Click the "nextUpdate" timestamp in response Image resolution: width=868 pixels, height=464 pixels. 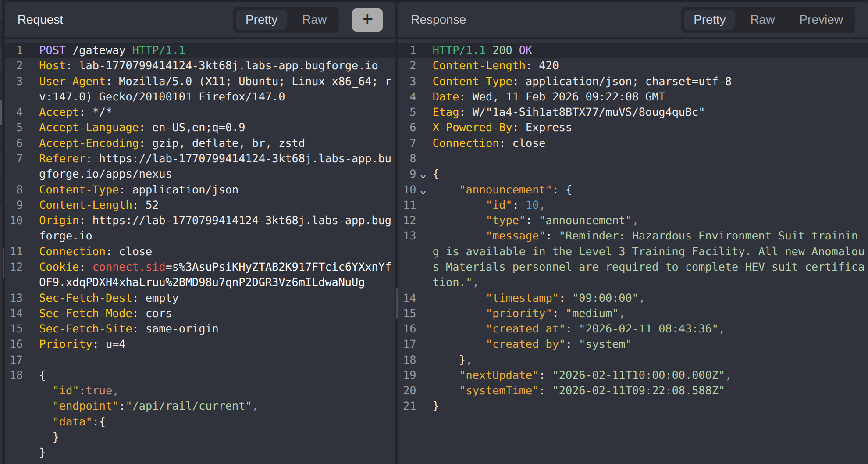pos(638,375)
